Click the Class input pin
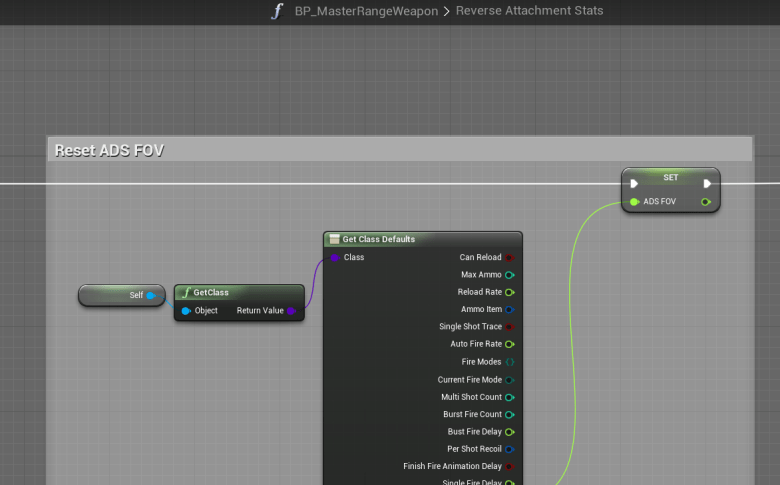The image size is (780, 485). click(335, 257)
